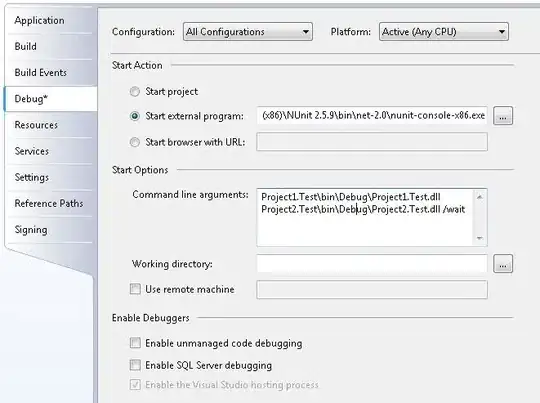Open the Reference Paths tab

(50, 203)
